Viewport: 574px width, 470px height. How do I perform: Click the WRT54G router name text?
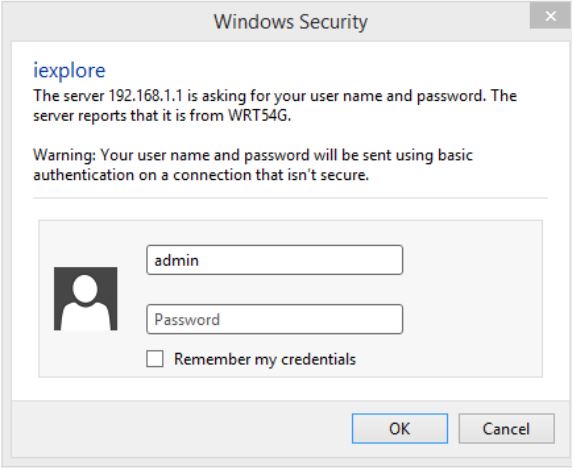click(260, 116)
